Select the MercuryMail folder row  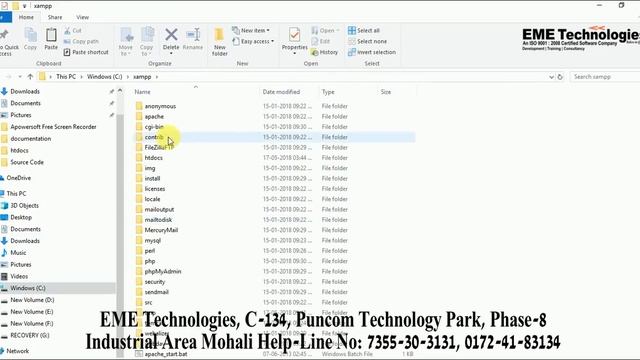pyautogui.click(x=276, y=230)
